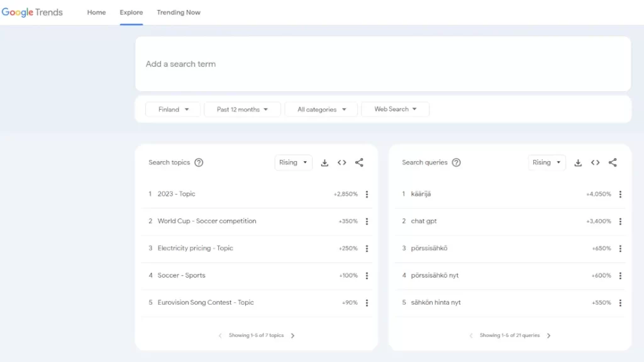Download the Search topics data as CSV
Image resolution: width=644 pixels, height=362 pixels.
click(325, 162)
